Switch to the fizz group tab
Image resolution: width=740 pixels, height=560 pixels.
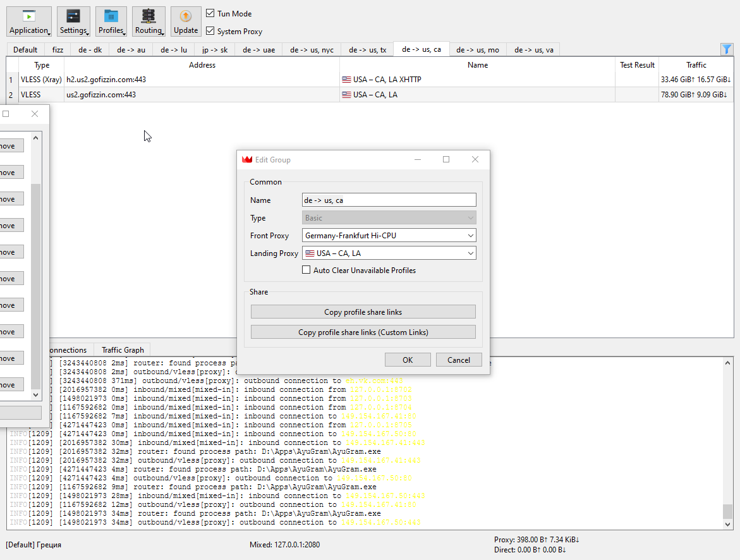[x=58, y=49]
